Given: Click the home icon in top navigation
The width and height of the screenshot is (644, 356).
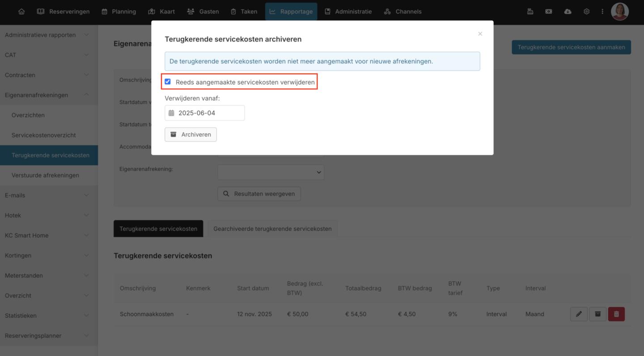Looking at the screenshot, I should (21, 12).
